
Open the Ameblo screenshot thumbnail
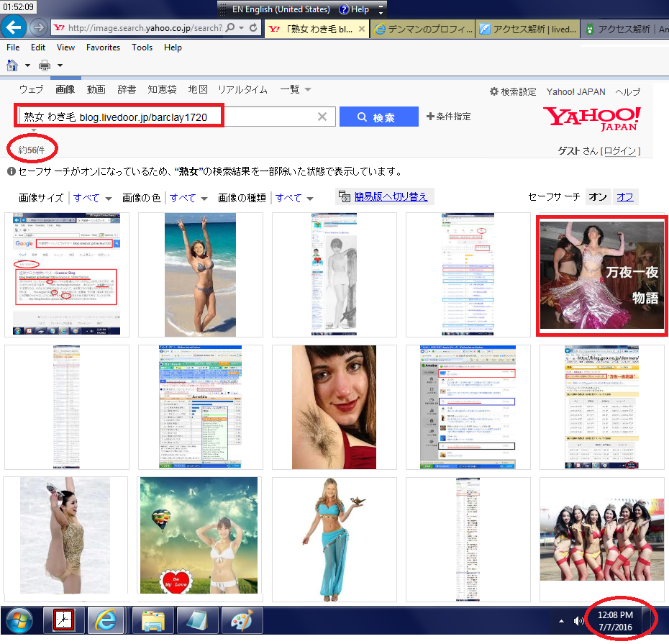[x=201, y=407]
